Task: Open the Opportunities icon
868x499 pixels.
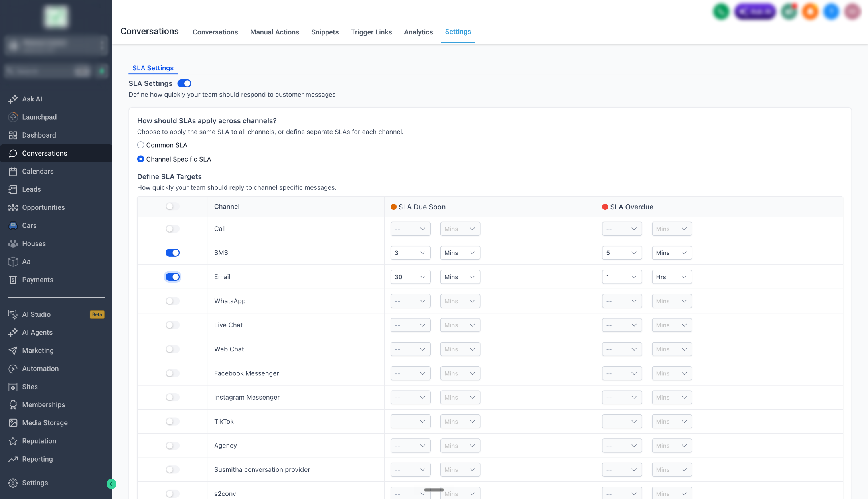Action: coord(13,207)
